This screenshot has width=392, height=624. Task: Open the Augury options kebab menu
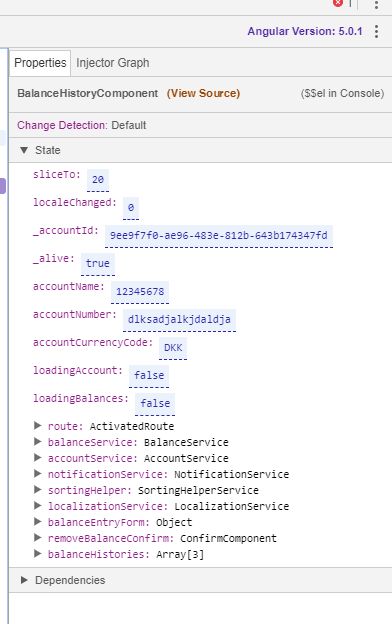click(x=376, y=31)
